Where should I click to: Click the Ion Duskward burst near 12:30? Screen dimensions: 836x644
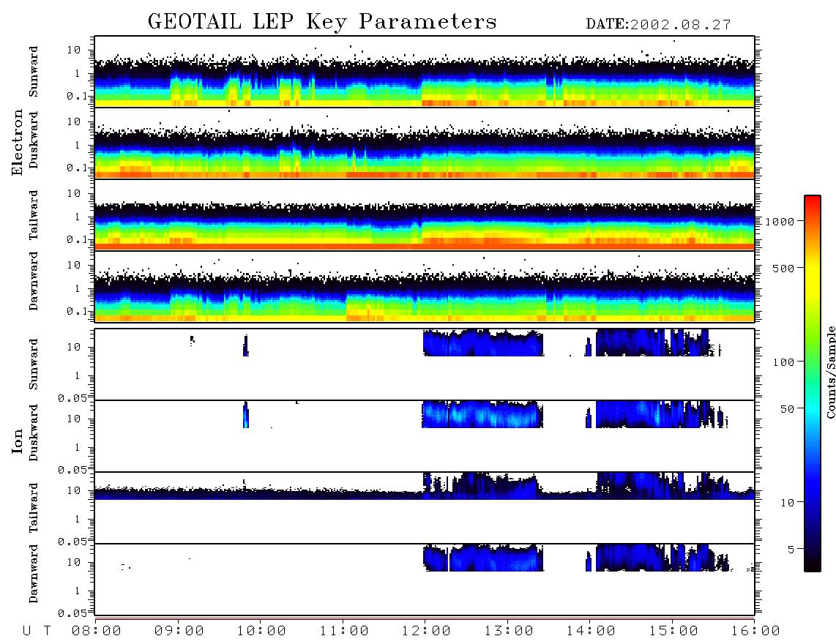482,414
